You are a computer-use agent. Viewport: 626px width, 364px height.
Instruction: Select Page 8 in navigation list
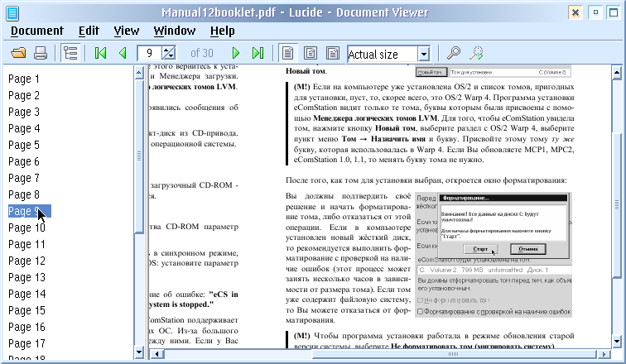click(x=24, y=195)
